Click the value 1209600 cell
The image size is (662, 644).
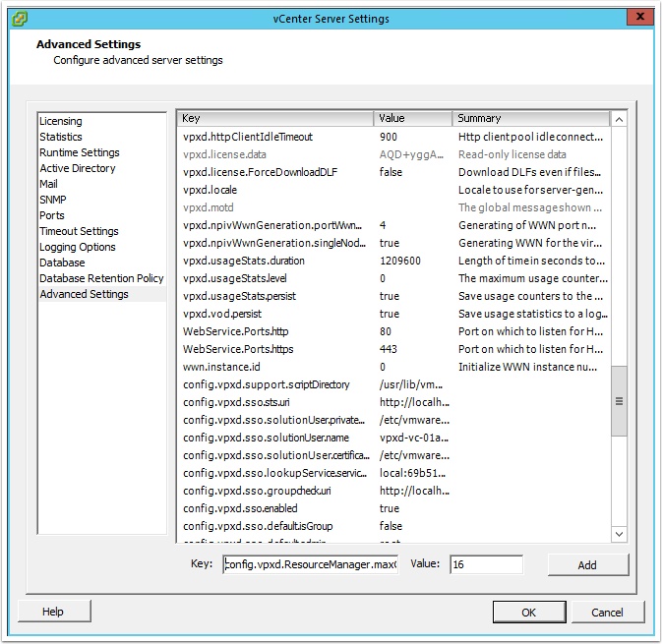tap(400, 261)
